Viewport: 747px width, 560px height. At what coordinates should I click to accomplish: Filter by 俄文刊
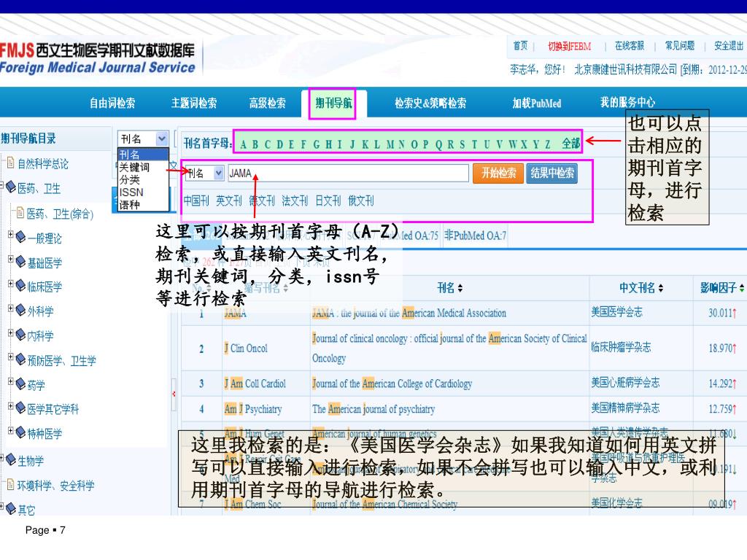point(360,201)
